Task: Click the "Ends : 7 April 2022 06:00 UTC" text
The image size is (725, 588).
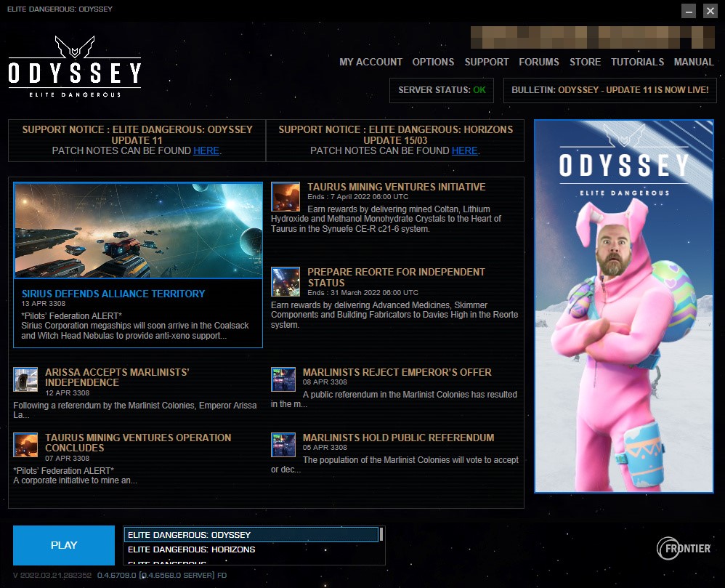Action: pos(358,197)
